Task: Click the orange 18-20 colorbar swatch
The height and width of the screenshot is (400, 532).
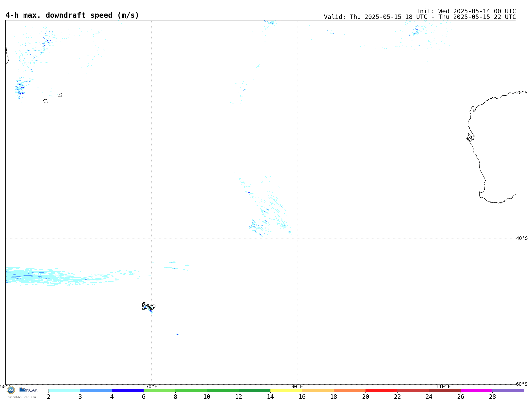Action: pos(349,391)
